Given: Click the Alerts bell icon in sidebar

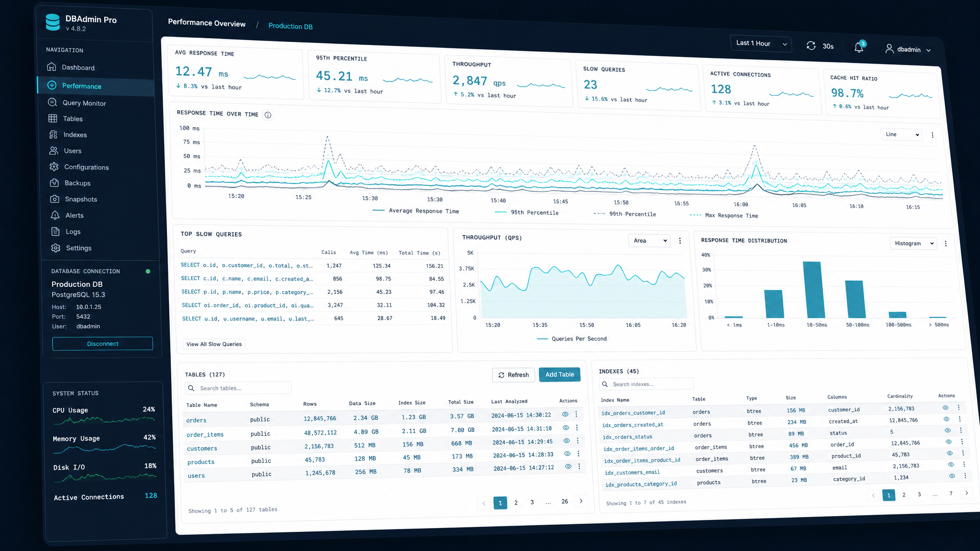Looking at the screenshot, I should click(55, 215).
